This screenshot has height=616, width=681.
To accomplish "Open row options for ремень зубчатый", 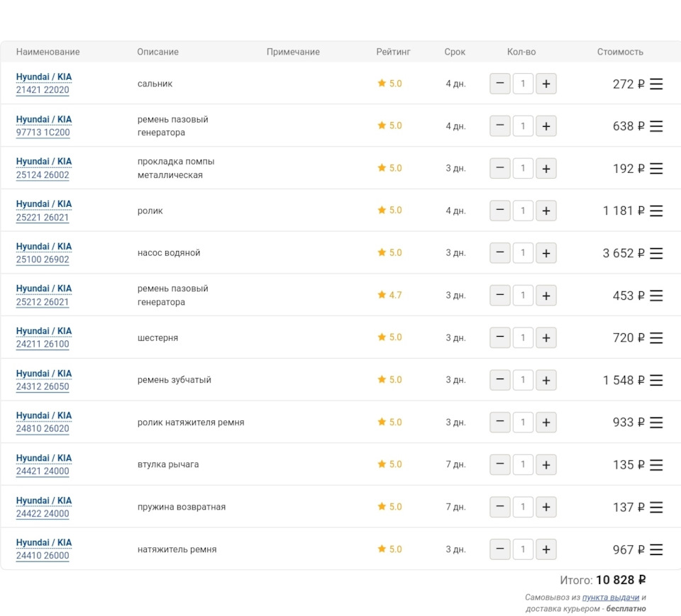I will [x=656, y=380].
